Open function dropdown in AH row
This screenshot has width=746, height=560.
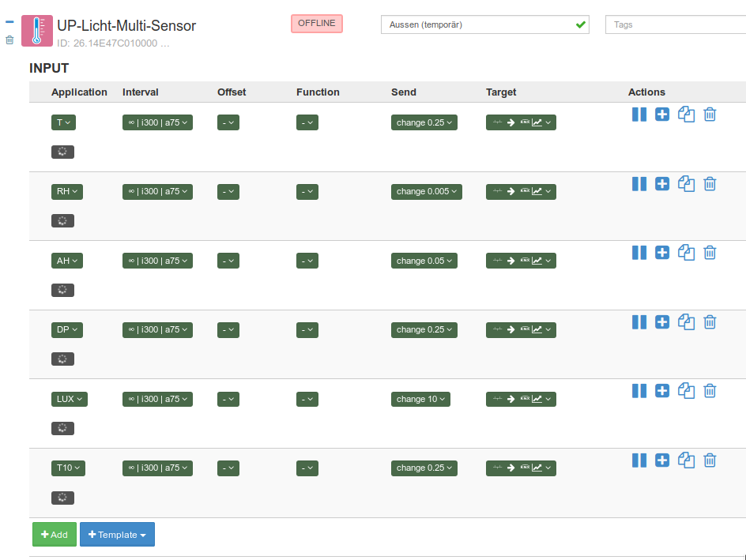pos(307,261)
